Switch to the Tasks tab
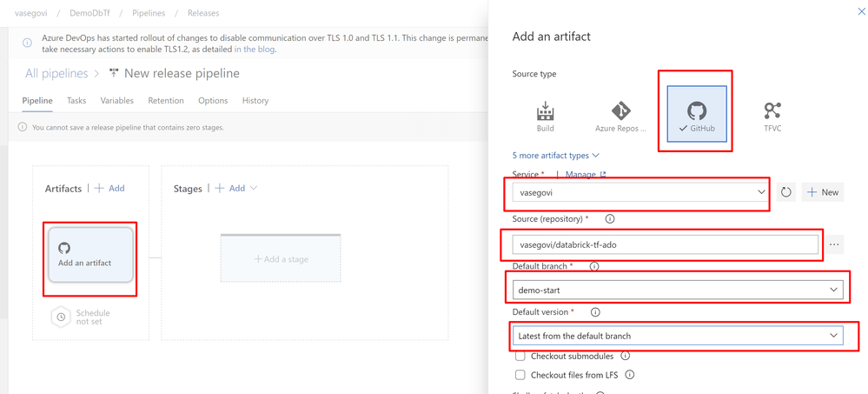This screenshot has height=394, width=868. coord(76,101)
